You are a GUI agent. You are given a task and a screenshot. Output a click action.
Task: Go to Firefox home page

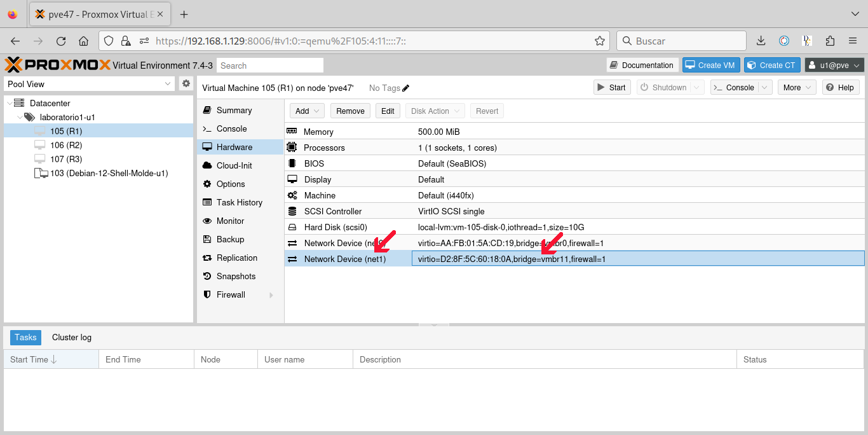(83, 41)
